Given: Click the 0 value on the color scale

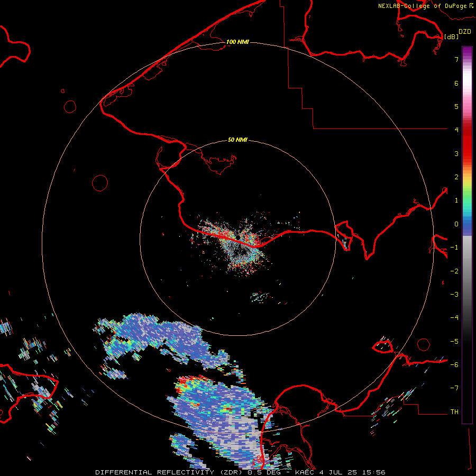Looking at the screenshot, I should (456, 224).
